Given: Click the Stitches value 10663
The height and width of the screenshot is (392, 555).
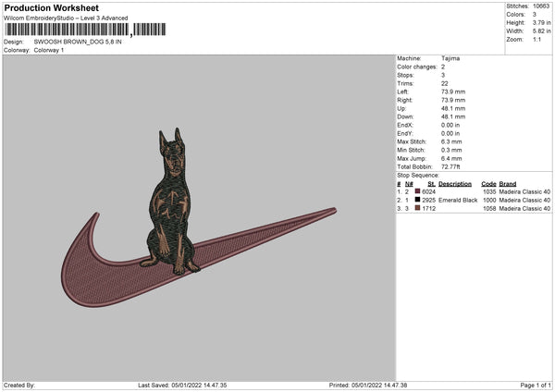Looking at the screenshot, I should 541,6.
